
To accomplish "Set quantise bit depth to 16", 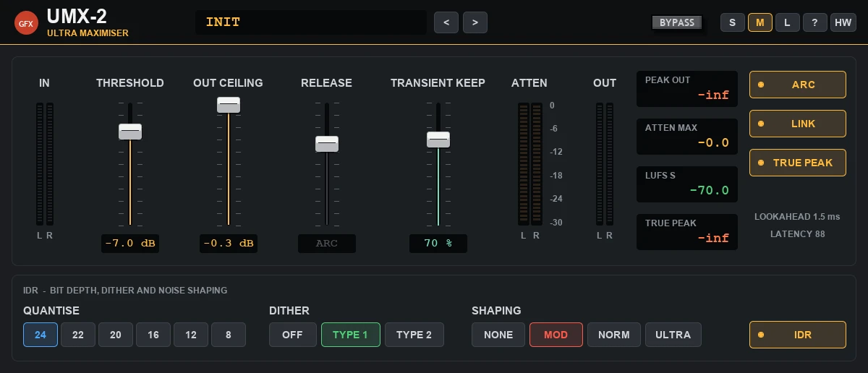I will pos(153,335).
